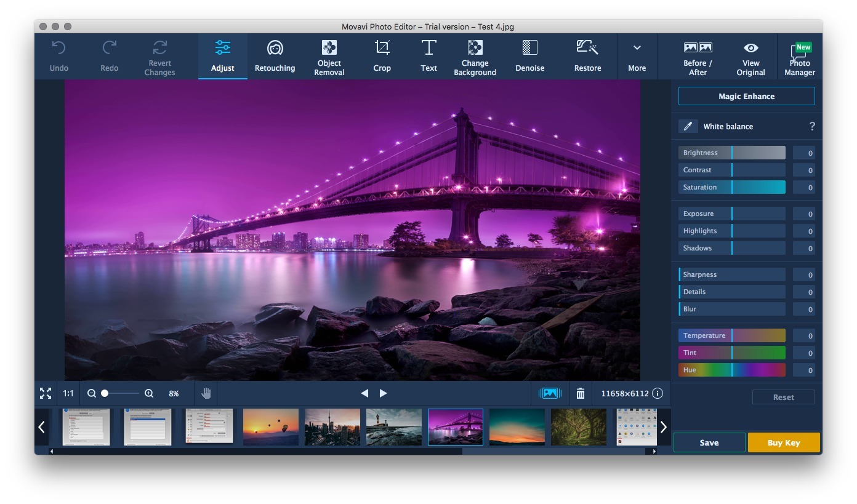Click the Undo toolbar item
The image size is (857, 504).
coord(58,56)
